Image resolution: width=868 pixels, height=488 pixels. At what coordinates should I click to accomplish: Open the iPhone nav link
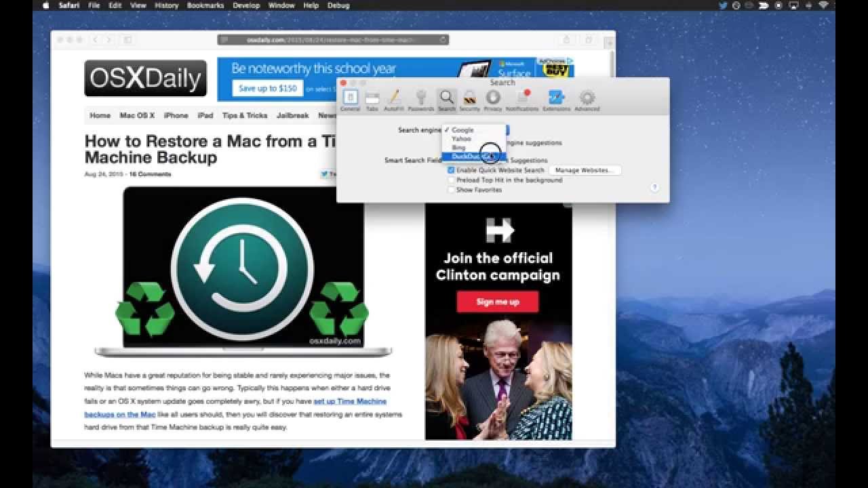tap(176, 115)
